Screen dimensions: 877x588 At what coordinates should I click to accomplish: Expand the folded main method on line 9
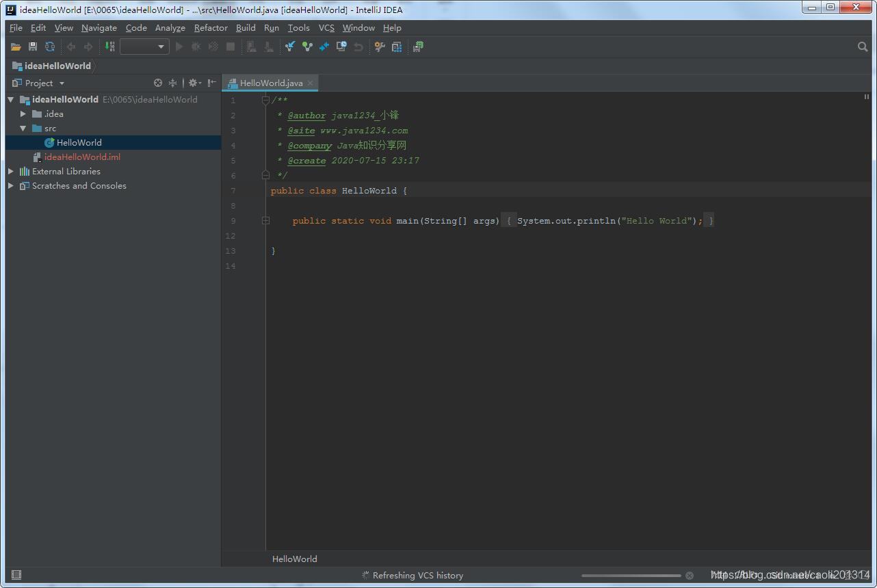pyautogui.click(x=265, y=221)
